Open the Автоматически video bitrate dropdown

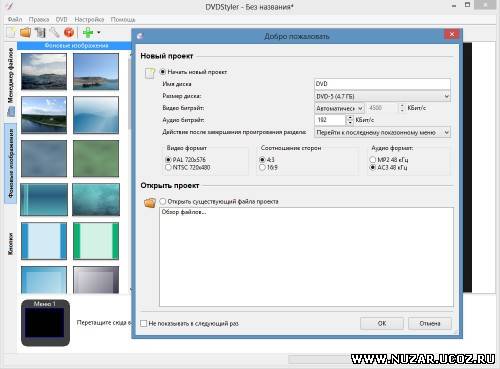[x=339, y=108]
